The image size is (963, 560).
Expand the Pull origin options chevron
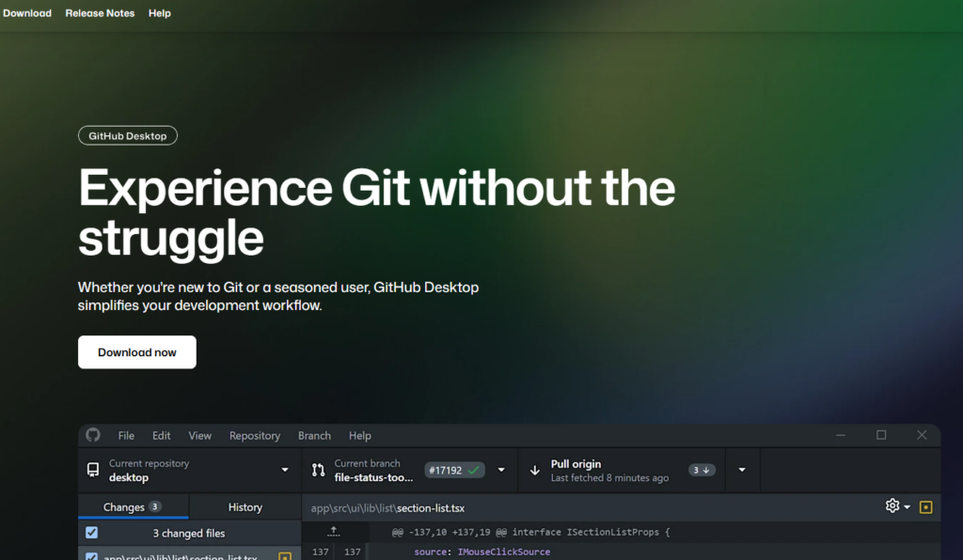coord(742,470)
